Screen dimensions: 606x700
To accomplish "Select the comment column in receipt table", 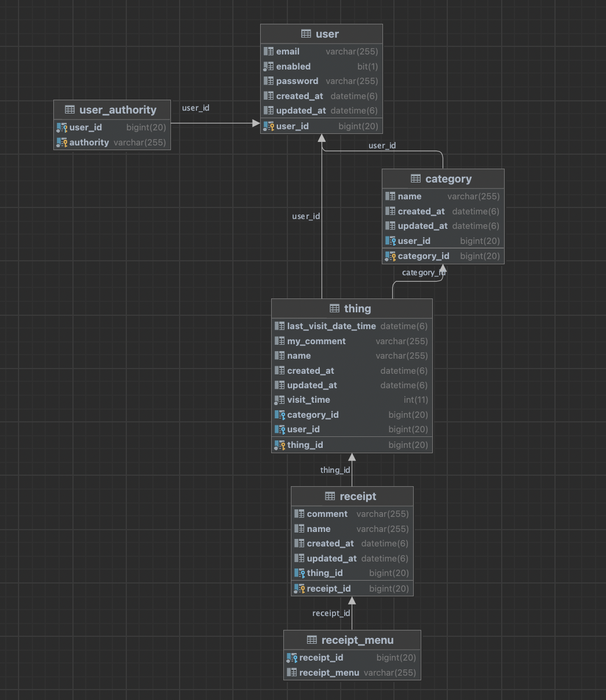I will click(x=352, y=514).
